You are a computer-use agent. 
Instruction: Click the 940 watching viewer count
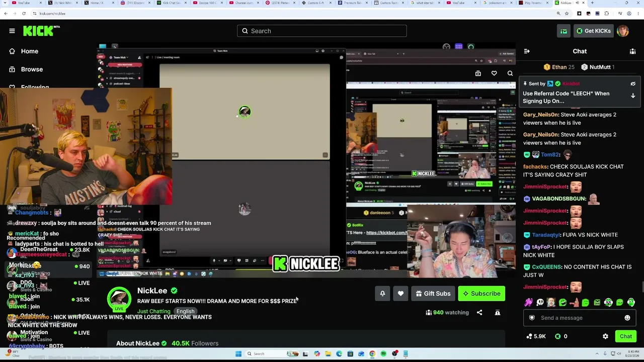447,313
